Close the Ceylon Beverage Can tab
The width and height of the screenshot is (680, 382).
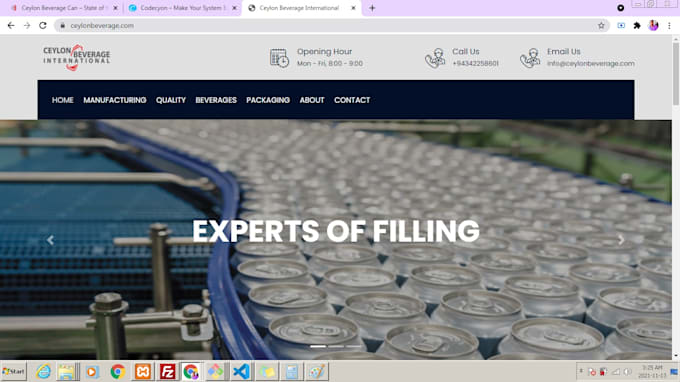pyautogui.click(x=115, y=8)
